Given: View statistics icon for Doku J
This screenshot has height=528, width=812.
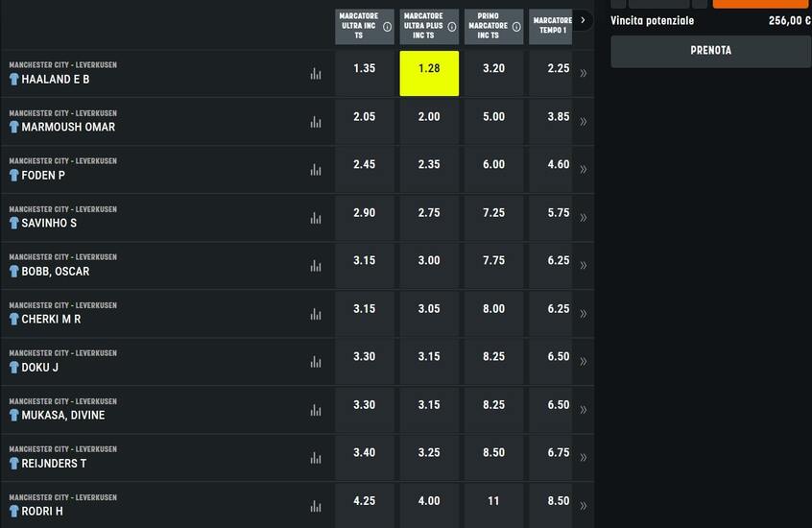Looking at the screenshot, I should tap(316, 362).
